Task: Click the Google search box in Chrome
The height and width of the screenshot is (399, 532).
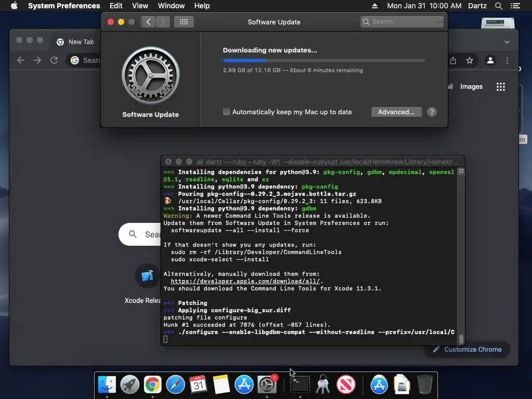Action: coord(140,234)
